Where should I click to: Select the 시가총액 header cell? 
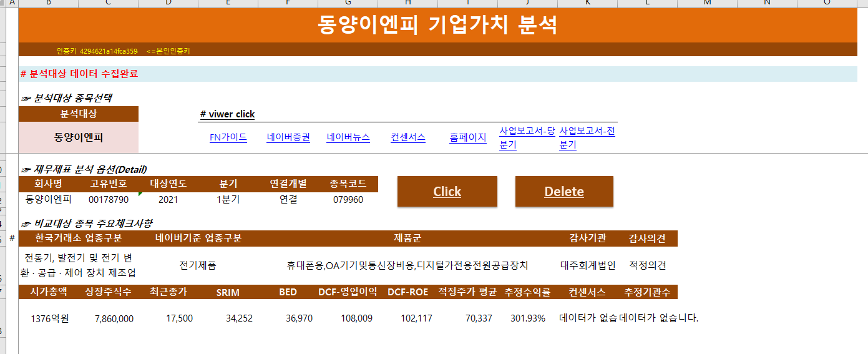[49, 292]
